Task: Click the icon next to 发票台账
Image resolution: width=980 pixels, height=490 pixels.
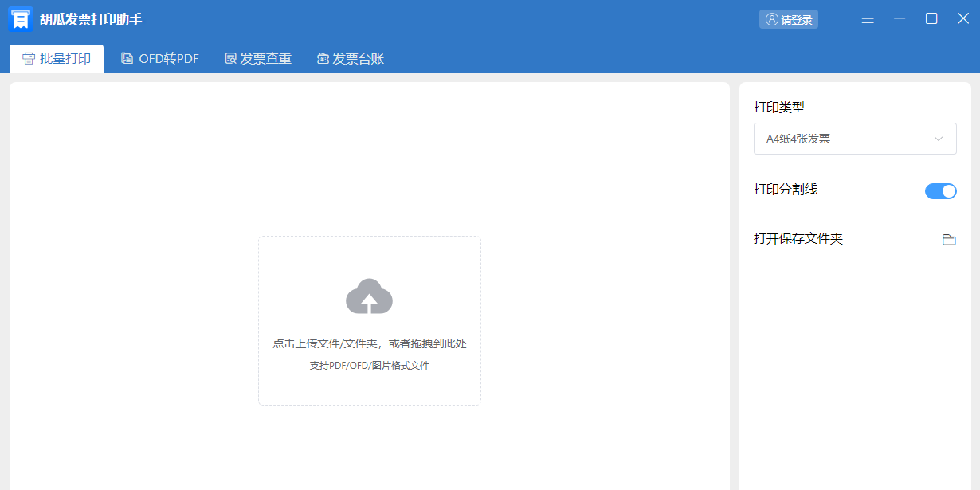Action: (323, 58)
